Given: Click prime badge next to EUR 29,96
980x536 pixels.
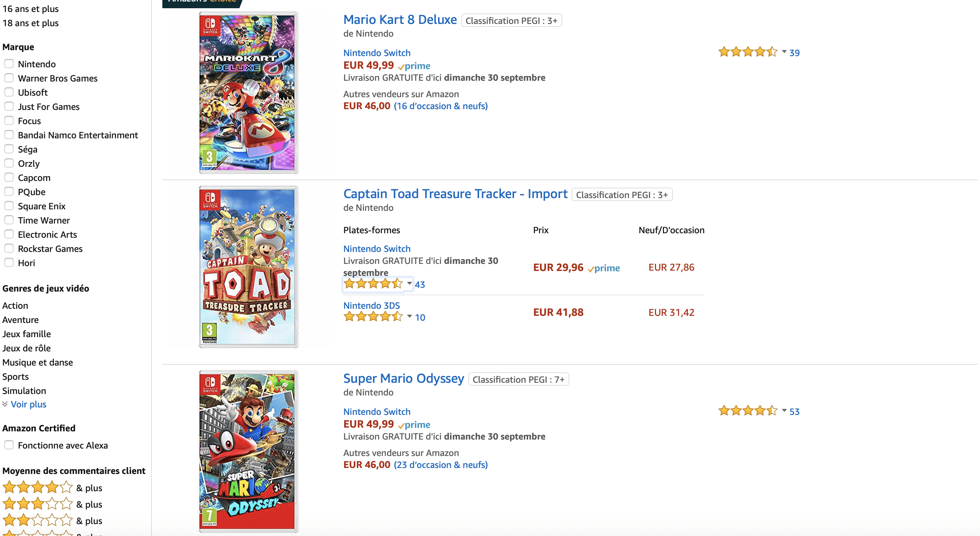Looking at the screenshot, I should tap(604, 268).
